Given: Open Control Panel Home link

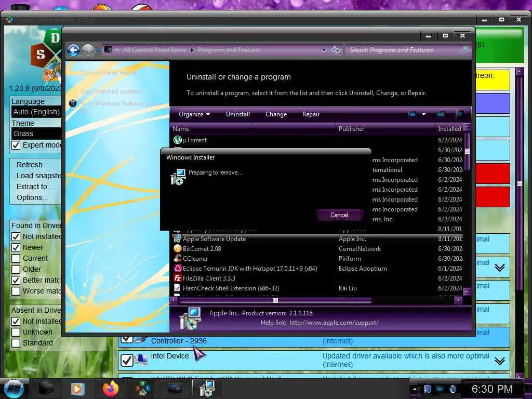Looking at the screenshot, I should click(x=108, y=73).
